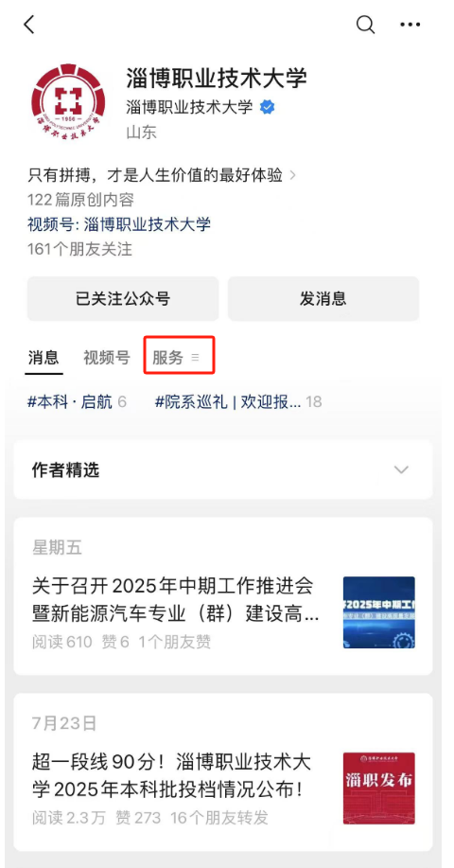The width and height of the screenshot is (454, 868).
Task: Switch to the 消息 tab
Action: tap(44, 358)
